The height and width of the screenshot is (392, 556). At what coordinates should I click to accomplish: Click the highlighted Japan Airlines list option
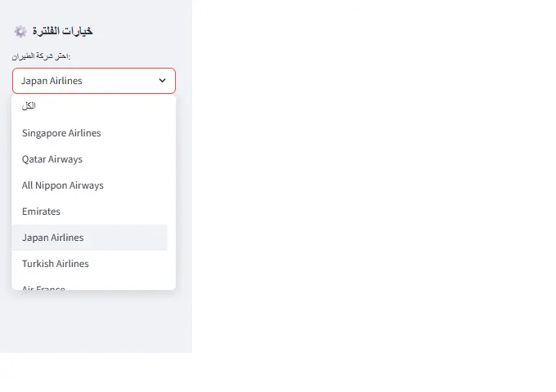[53, 238]
